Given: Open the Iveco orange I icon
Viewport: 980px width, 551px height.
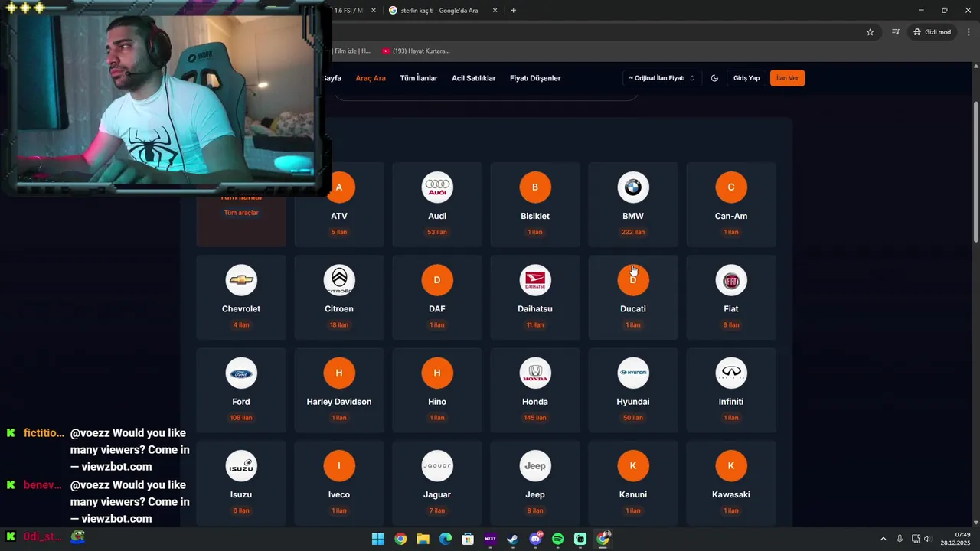Looking at the screenshot, I should [x=339, y=466].
